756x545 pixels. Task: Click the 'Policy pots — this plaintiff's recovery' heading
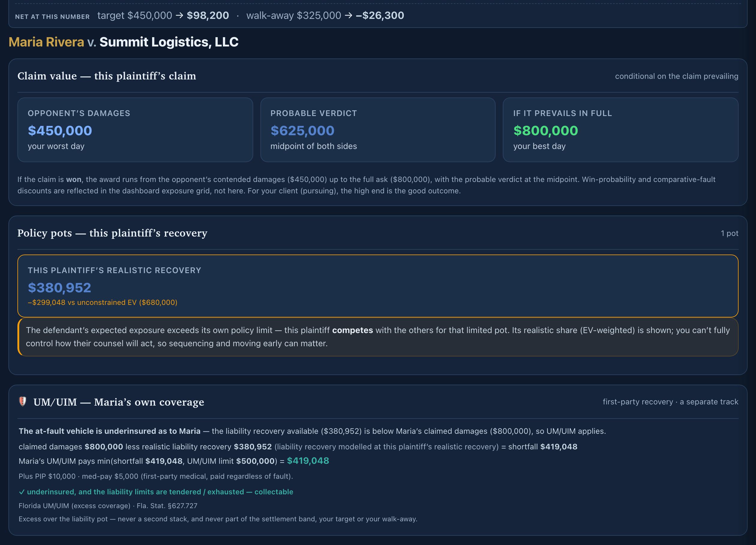pyautogui.click(x=112, y=233)
